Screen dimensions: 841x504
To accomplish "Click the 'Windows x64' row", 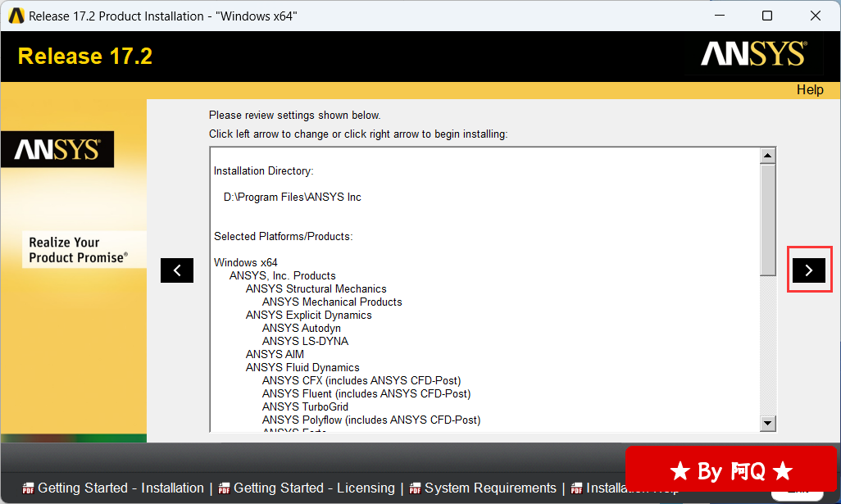I will coord(246,262).
